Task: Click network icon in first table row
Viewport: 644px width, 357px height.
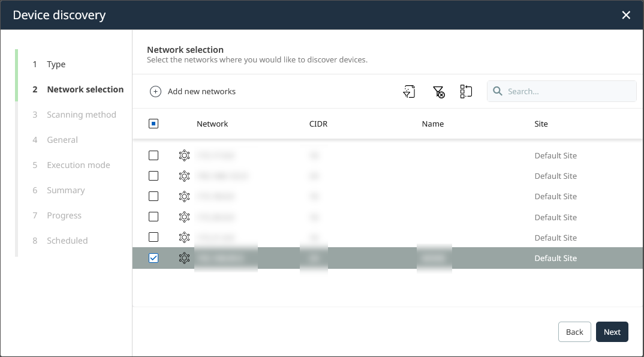Action: pyautogui.click(x=184, y=155)
